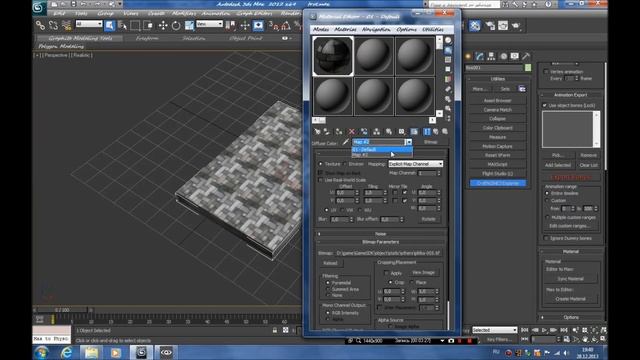Expand the Noise rollout
This screenshot has width=640, height=360.
pyautogui.click(x=380, y=234)
